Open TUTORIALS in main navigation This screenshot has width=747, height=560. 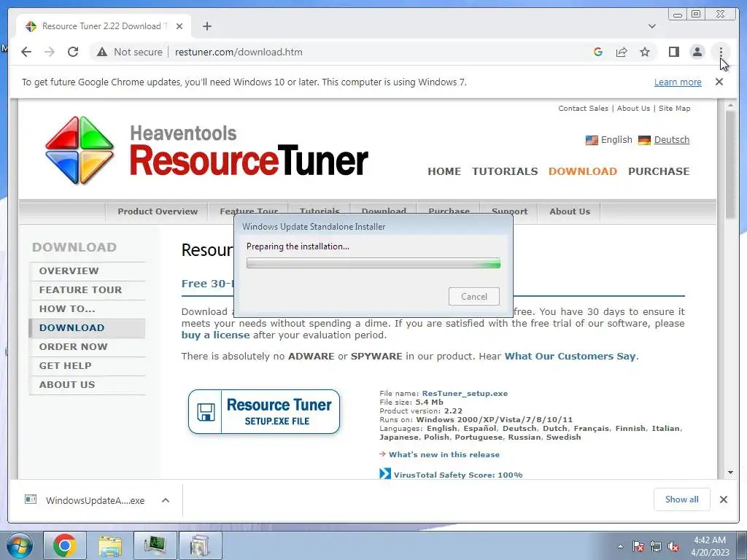505,171
